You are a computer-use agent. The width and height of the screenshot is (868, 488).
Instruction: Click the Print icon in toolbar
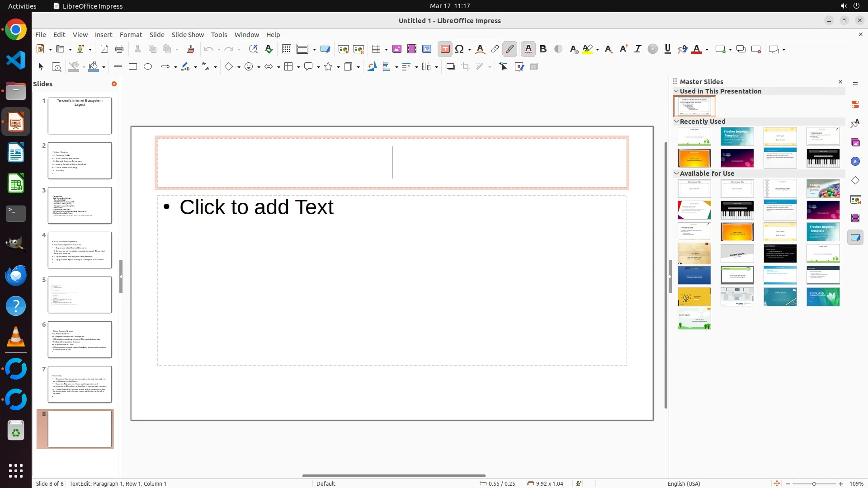coord(119,49)
